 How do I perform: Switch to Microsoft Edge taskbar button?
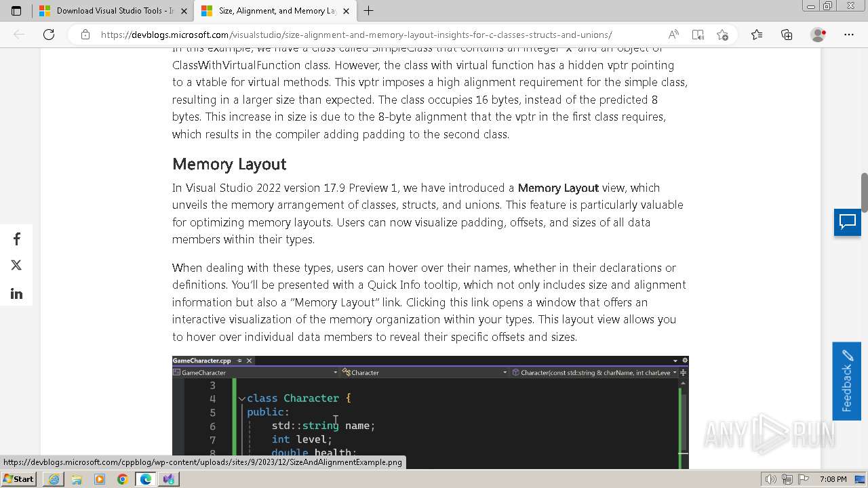(146, 479)
